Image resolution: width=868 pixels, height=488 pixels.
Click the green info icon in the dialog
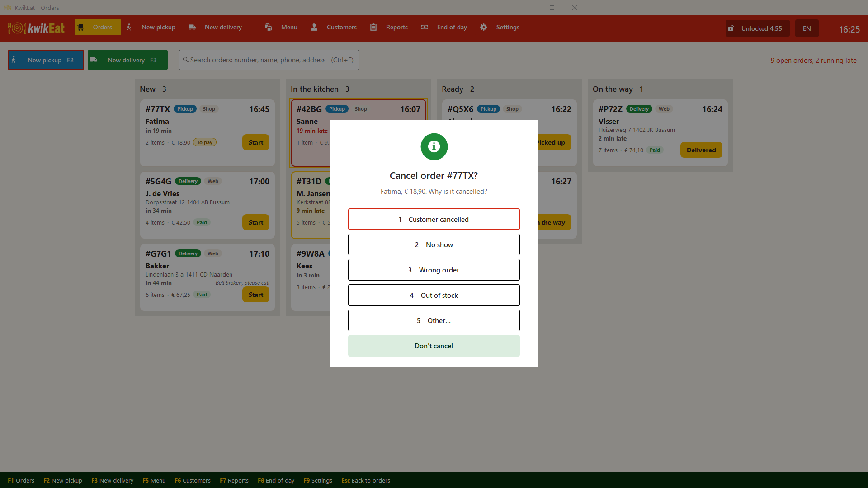click(434, 146)
